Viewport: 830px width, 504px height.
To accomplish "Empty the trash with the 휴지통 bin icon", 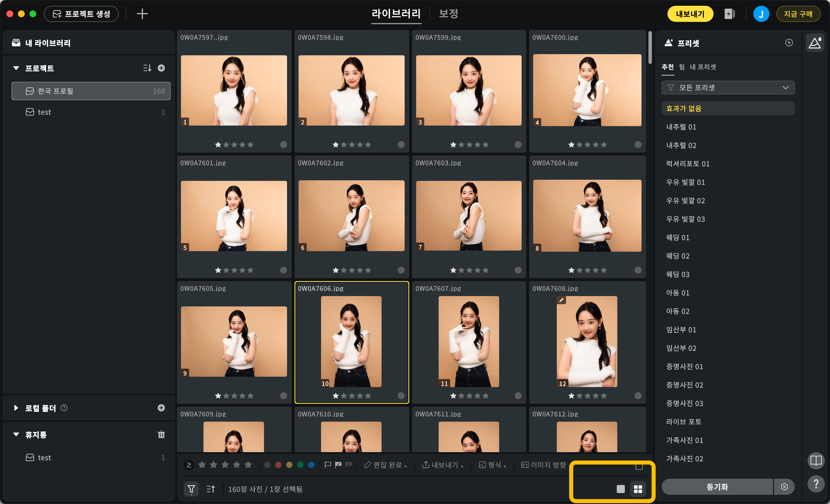I will pos(161,434).
